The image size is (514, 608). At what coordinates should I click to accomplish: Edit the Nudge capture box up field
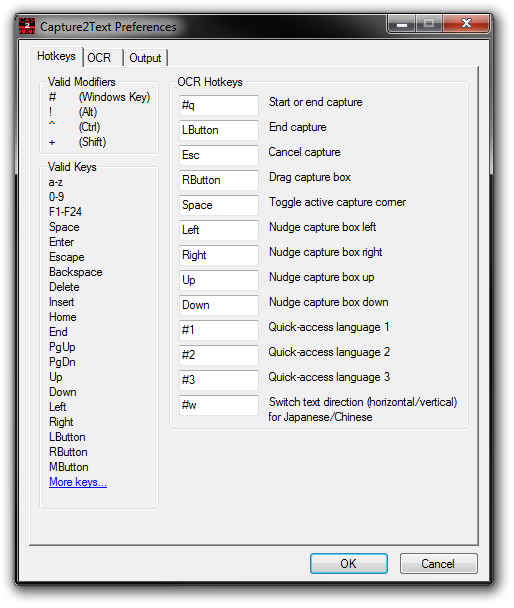pyautogui.click(x=219, y=280)
